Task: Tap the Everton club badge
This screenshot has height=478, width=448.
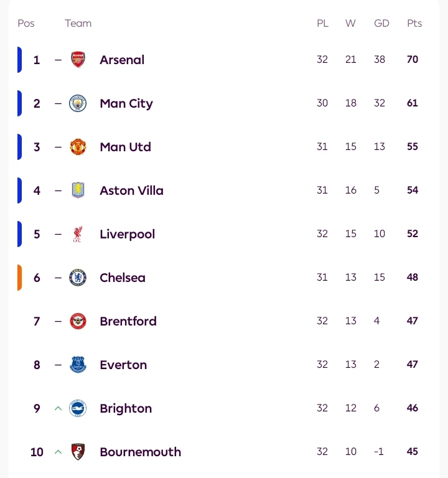Action: (x=78, y=365)
